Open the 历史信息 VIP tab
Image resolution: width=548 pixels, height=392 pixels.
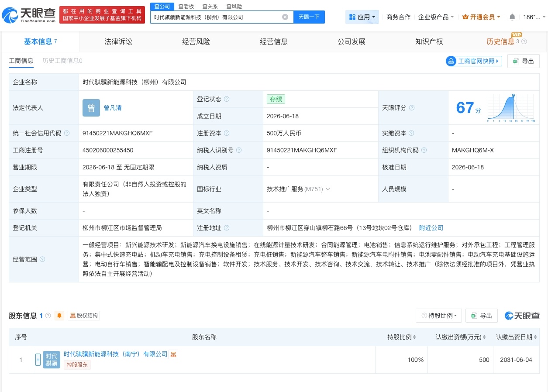click(500, 41)
